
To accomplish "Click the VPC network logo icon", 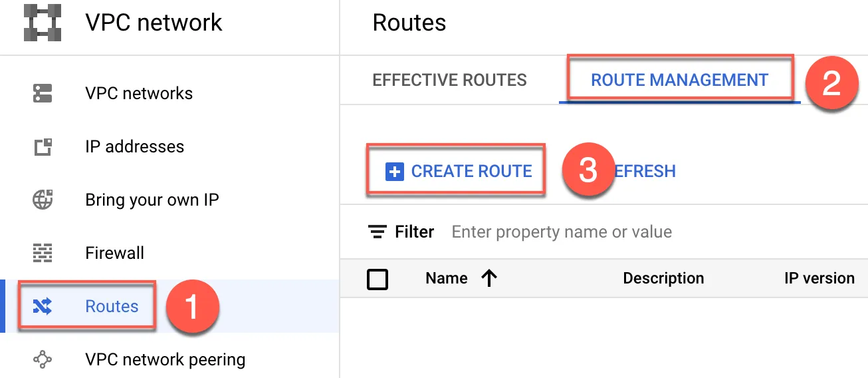I will pyautogui.click(x=42, y=23).
